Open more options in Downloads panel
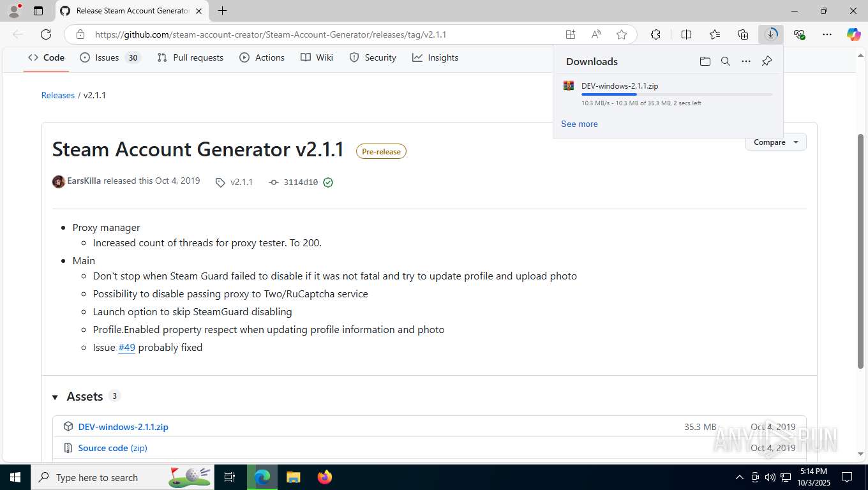Image resolution: width=868 pixels, height=490 pixels. coord(746,61)
